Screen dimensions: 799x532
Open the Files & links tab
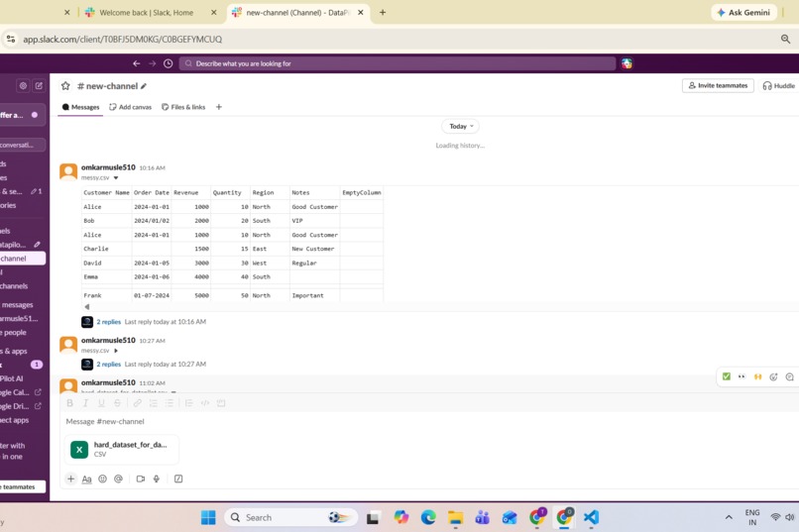(x=183, y=107)
